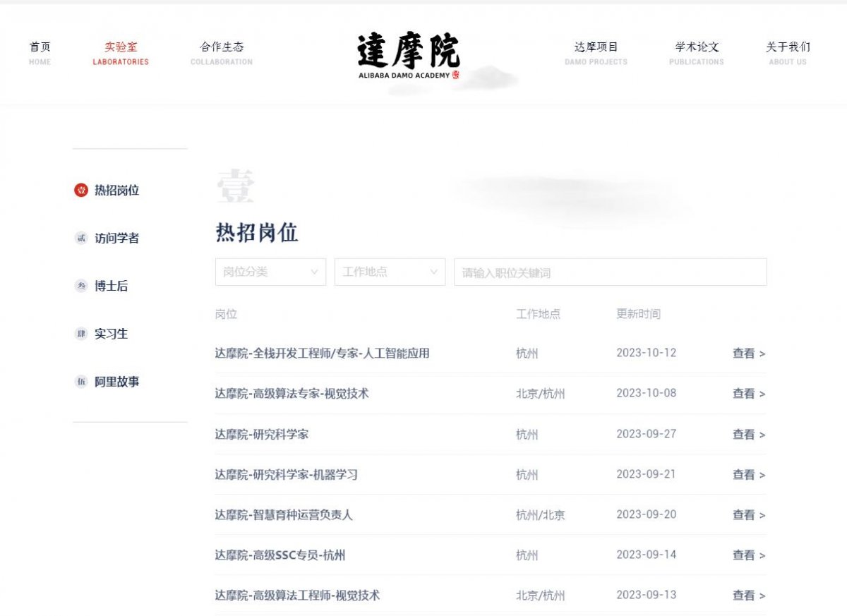Click the date 2023-09-27
This screenshot has width=847, height=616.
pos(647,434)
